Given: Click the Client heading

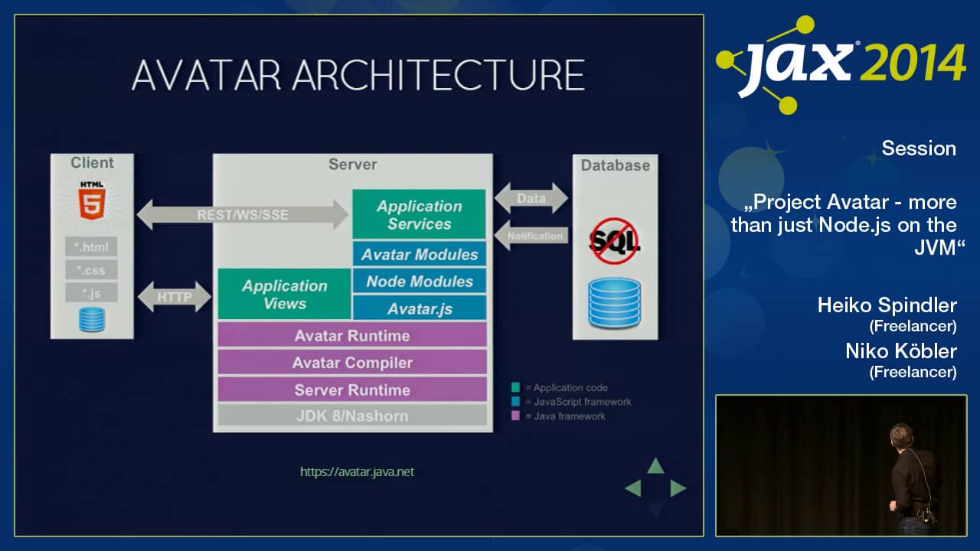Looking at the screenshot, I should coord(92,163).
